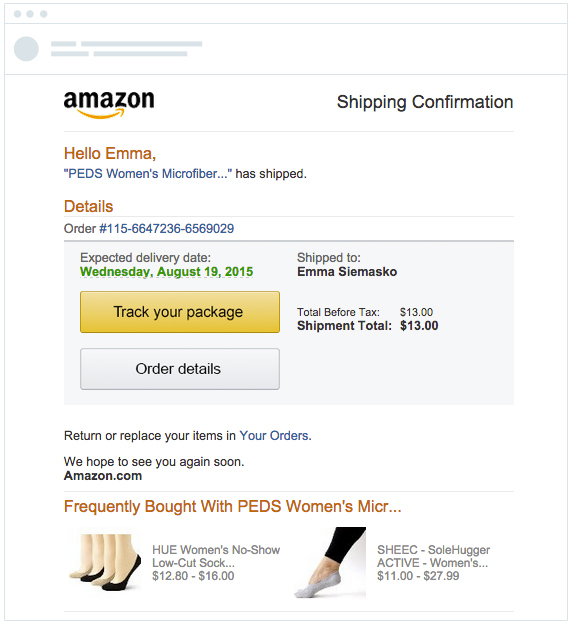
Task: Click the third window control dot
Action: 44,14
